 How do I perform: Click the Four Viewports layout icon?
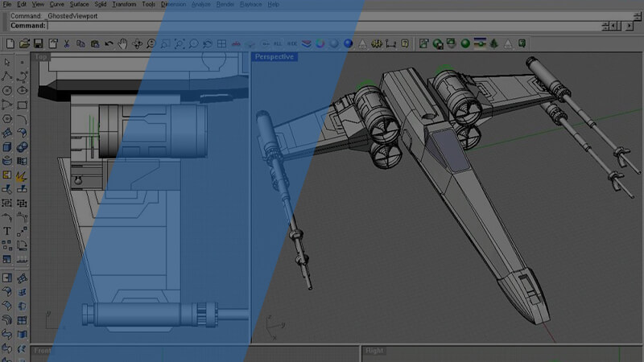coord(222,43)
